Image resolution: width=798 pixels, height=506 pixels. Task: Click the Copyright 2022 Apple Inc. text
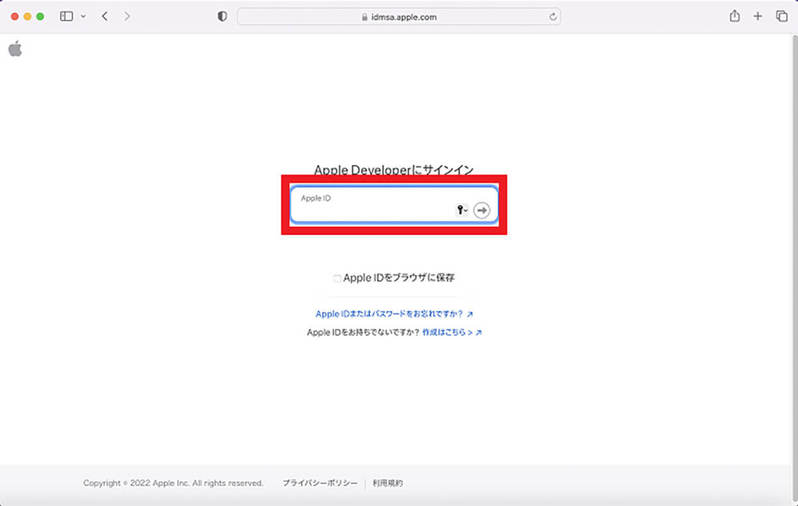point(173,483)
